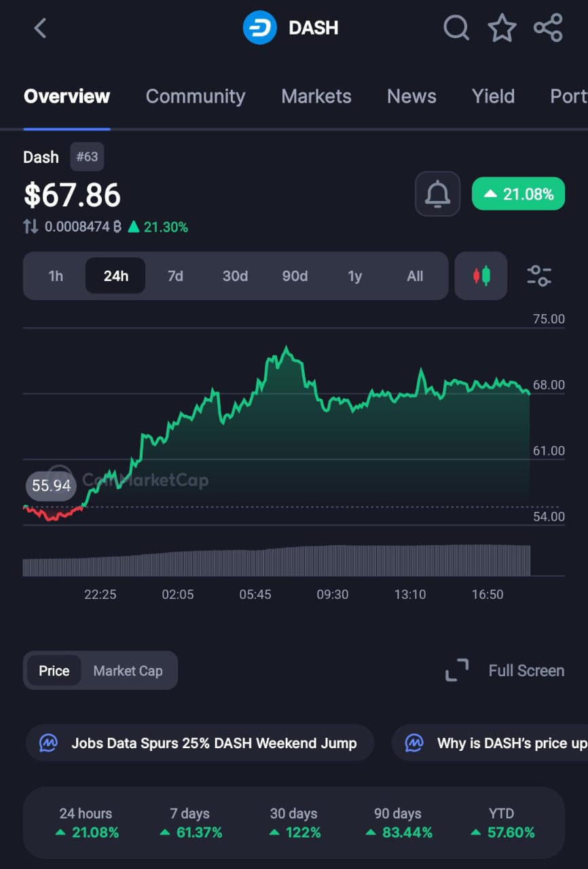
Task: Select the 90d chart range
Action: 295,276
